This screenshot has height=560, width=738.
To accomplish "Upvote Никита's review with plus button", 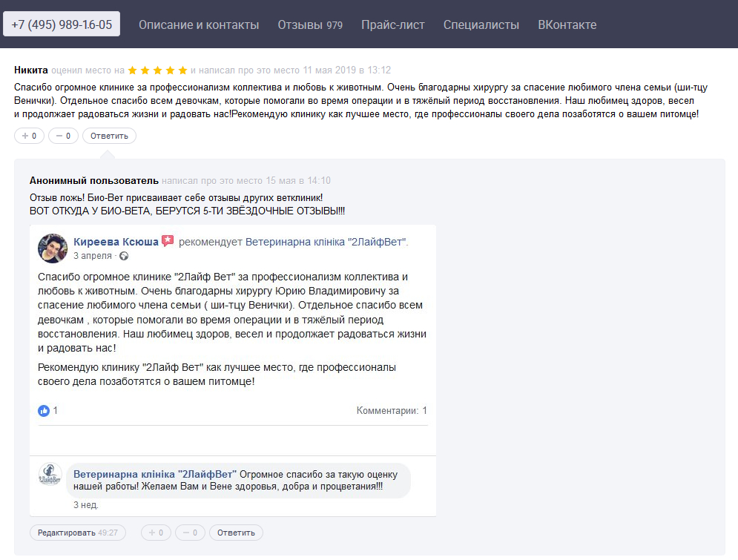I will 29,136.
